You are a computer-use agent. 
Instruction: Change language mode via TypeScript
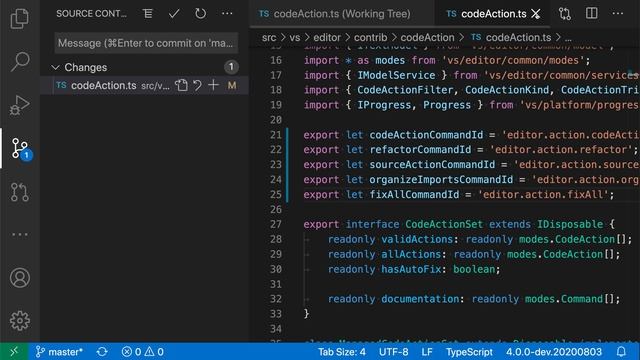(469, 351)
